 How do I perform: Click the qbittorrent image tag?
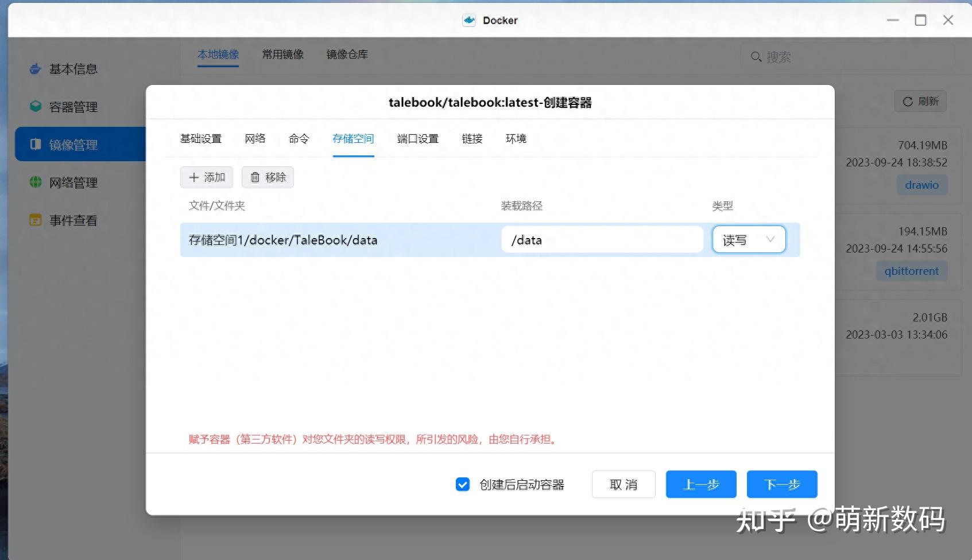[911, 271]
